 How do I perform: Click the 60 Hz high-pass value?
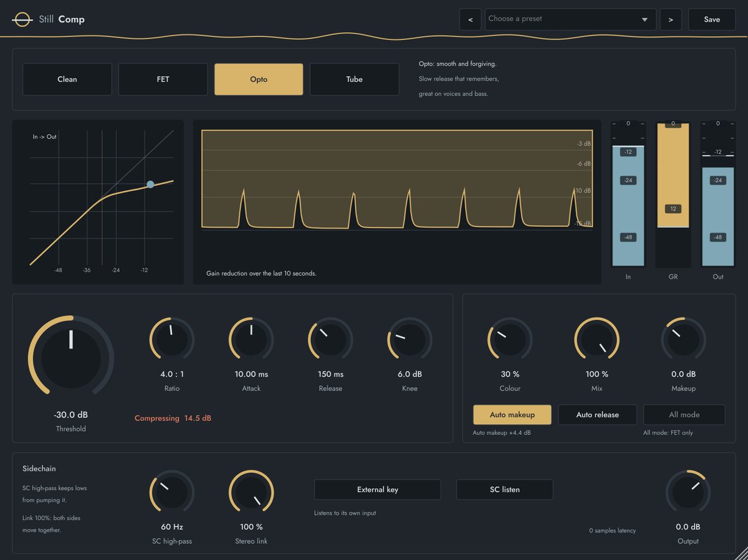[x=172, y=527]
